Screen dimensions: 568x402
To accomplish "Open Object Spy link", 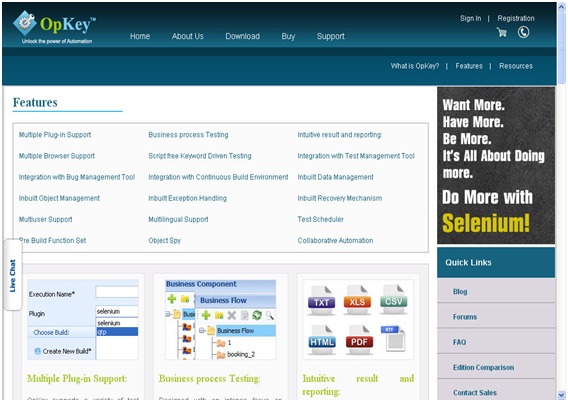I will pos(164,240).
